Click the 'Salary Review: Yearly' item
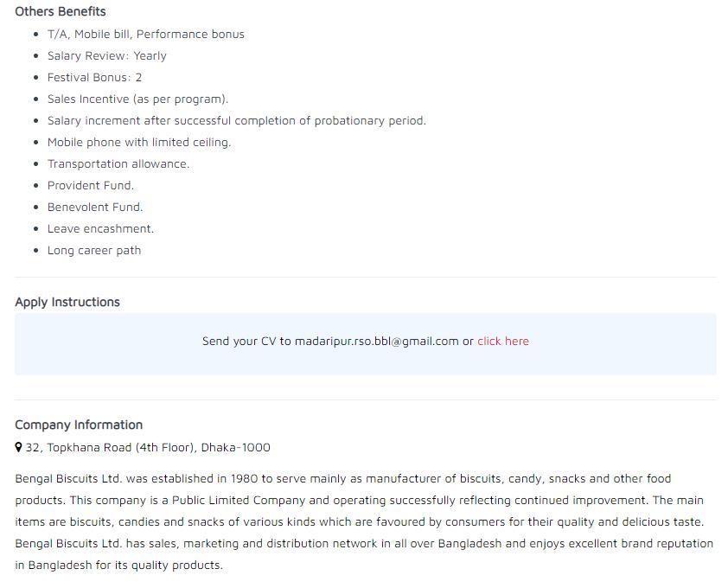Image resolution: width=728 pixels, height=588 pixels. 107,55
